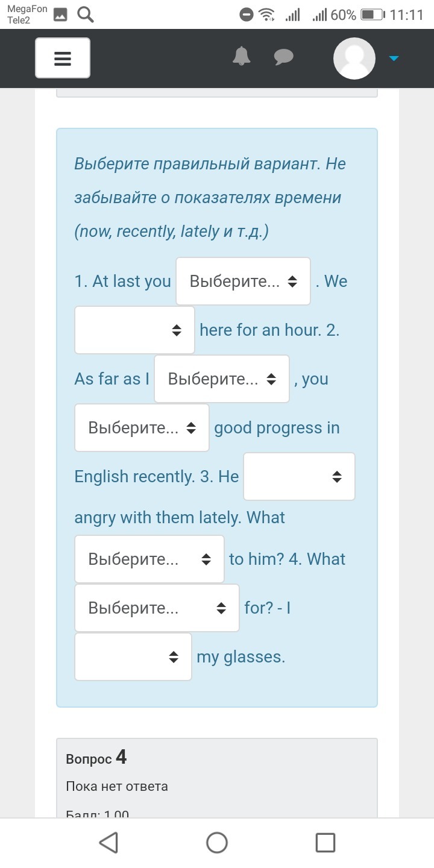
Task: Click the 'Пока нет ответа' status text
Action: click(117, 786)
